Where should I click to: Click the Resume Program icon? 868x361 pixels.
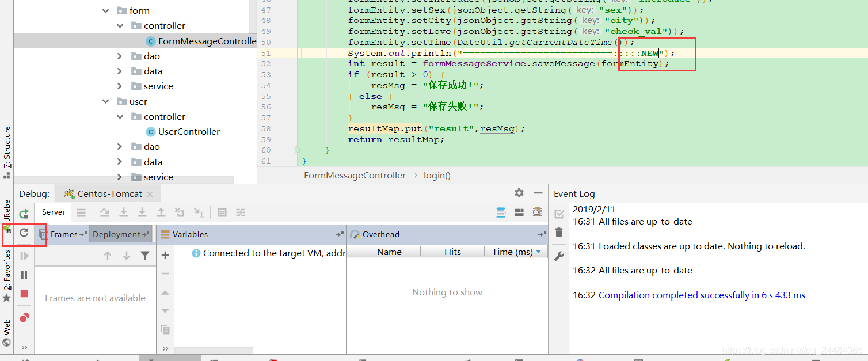(24, 256)
